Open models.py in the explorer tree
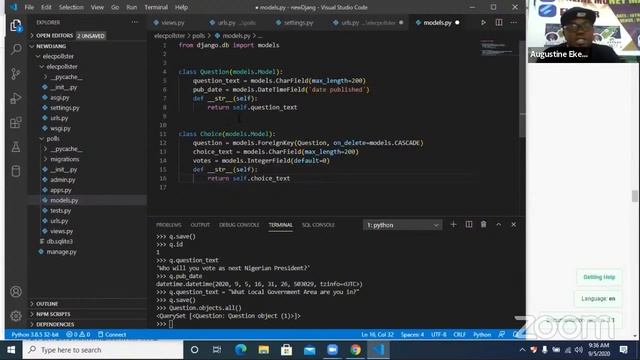 [64, 200]
